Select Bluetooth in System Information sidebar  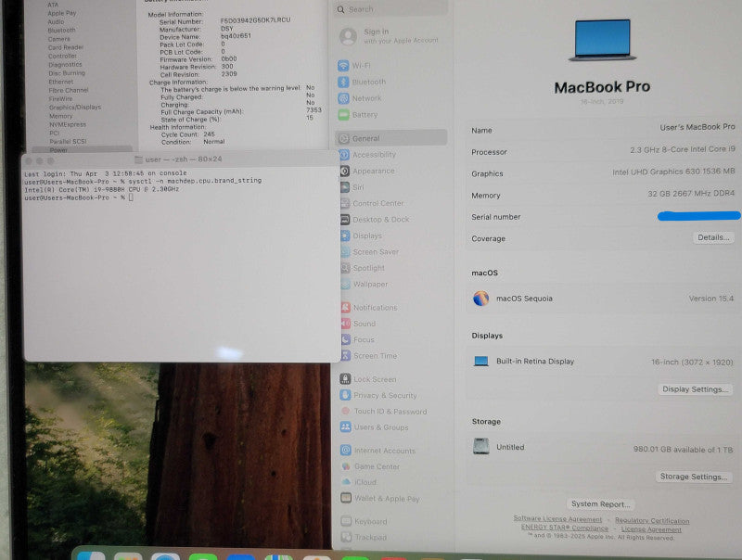point(61,31)
